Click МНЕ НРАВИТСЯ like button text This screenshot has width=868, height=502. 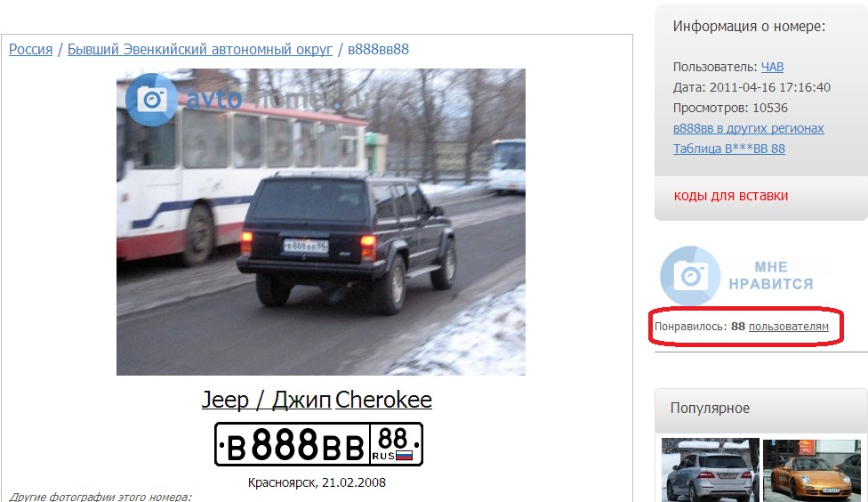tap(770, 275)
